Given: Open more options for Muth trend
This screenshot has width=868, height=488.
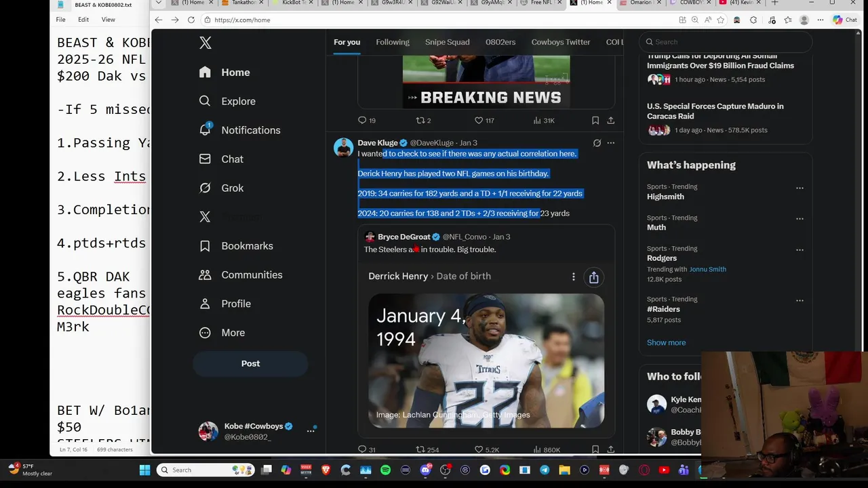Looking at the screenshot, I should tap(800, 219).
